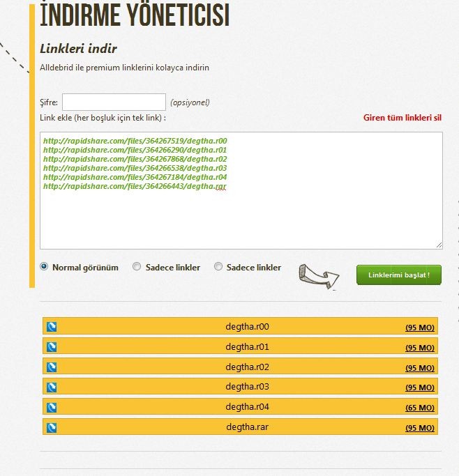459x476 pixels.
Task: Click the rapidshare URL ending degtha.r01
Action: click(135, 150)
